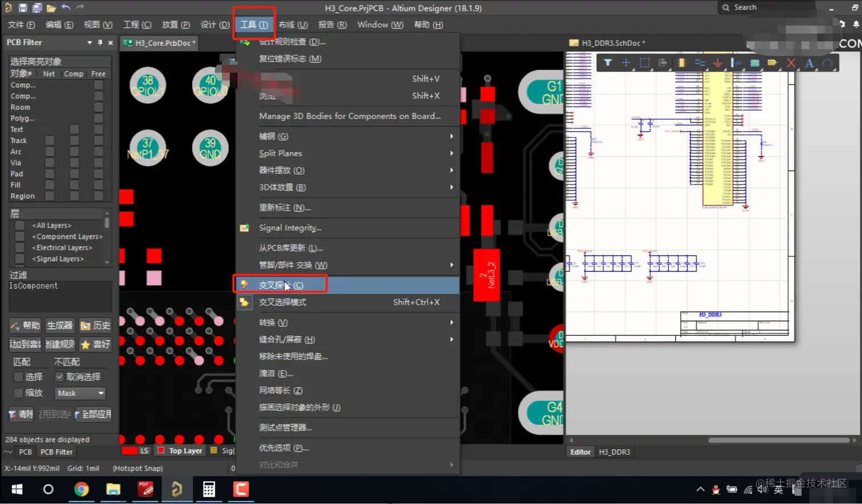Select the text string 'A' tool
Viewport: 862px width, 504px height.
point(809,63)
